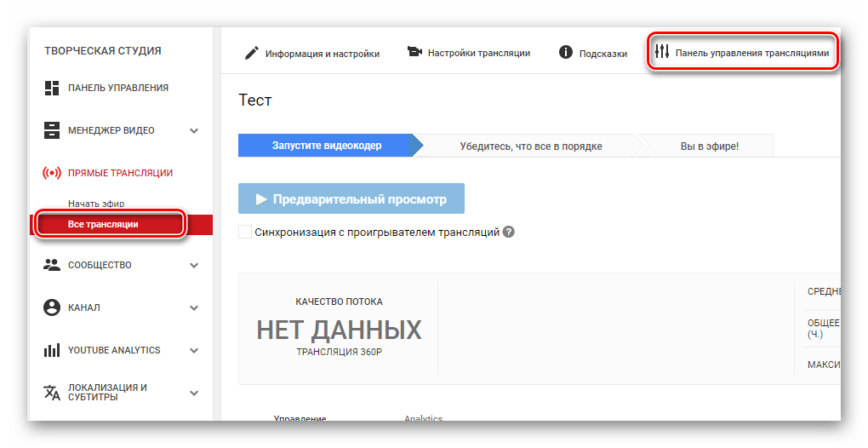Click the camera icon for Настройки трансляции
The image size is (868, 448).
(414, 53)
